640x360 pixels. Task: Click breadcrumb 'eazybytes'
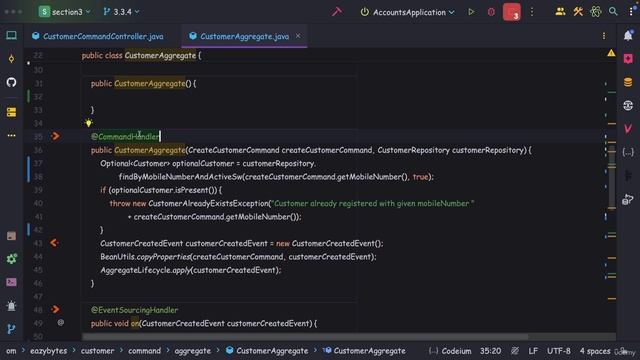[48, 351]
